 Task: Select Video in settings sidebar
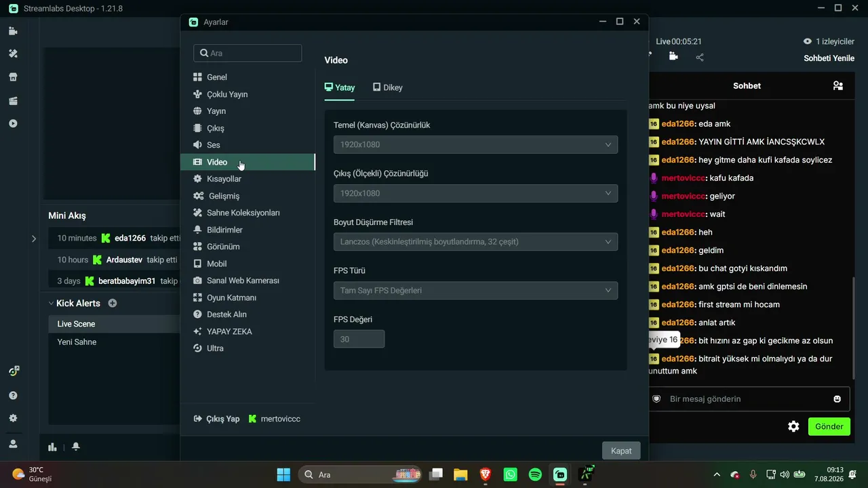248,162
